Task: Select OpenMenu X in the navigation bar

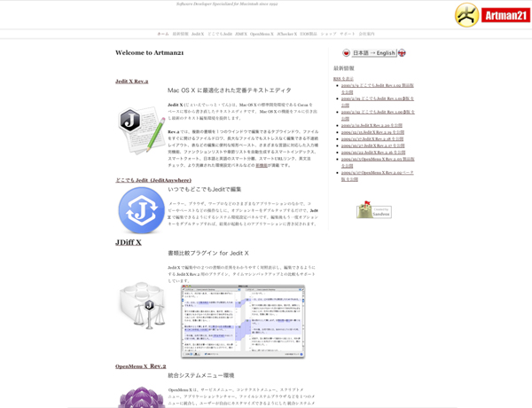Action: (262, 34)
